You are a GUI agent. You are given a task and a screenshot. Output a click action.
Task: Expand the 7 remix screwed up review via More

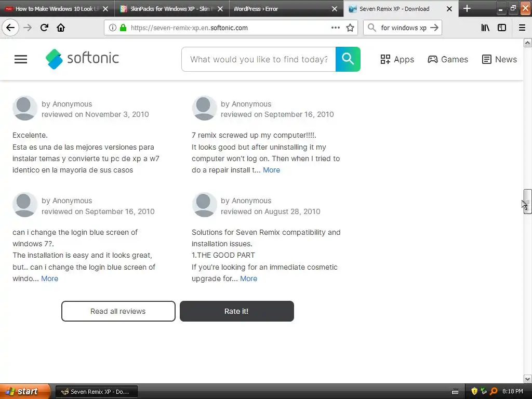[271, 170]
